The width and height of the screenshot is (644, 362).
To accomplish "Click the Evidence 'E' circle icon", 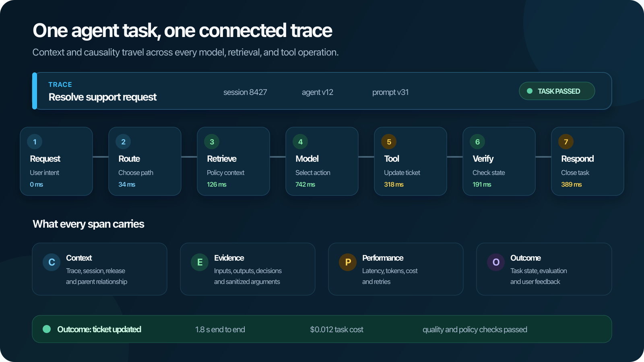I will pos(200,262).
